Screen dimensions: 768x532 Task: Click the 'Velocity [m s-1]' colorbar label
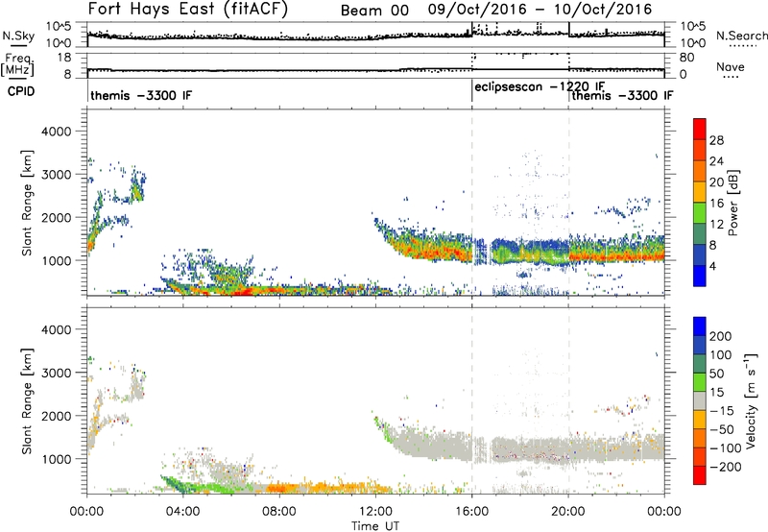coord(751,400)
